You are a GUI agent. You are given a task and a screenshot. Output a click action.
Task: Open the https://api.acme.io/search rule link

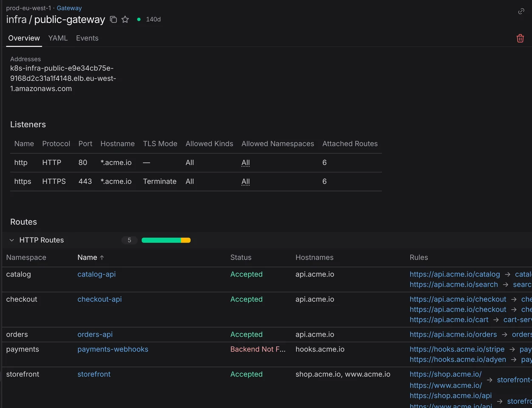pyautogui.click(x=453, y=285)
